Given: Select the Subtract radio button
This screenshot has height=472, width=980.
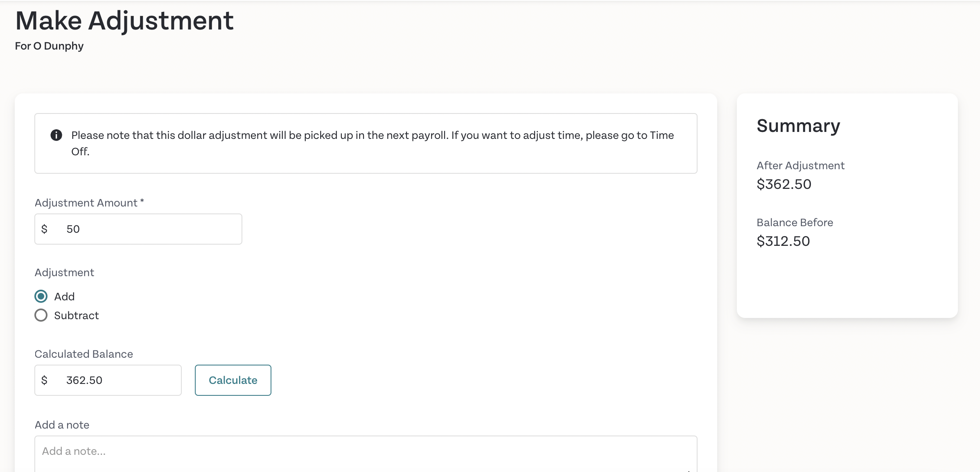Looking at the screenshot, I should pos(41,315).
